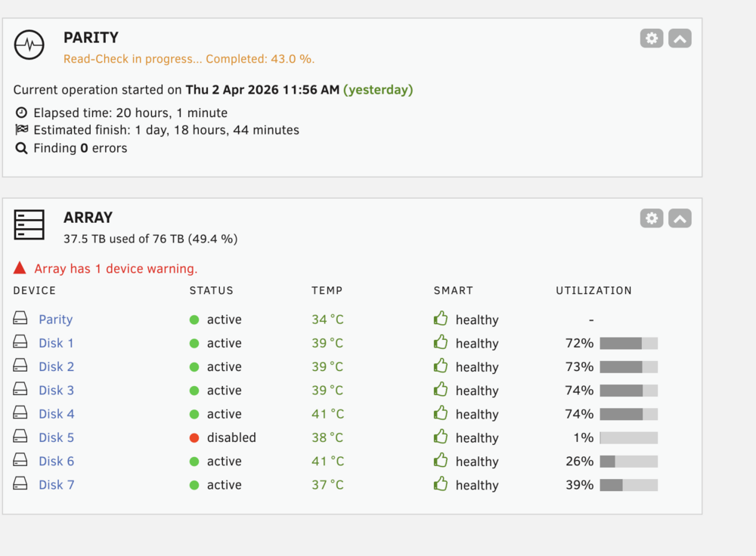Click the Parity device drive icon
Screen dimensions: 756x556
[20, 318]
